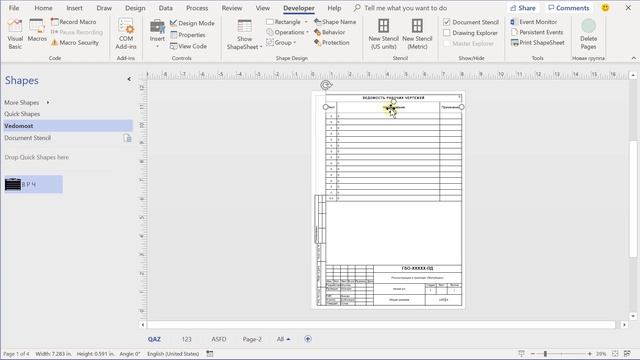The height and width of the screenshot is (360, 640).
Task: Expand the Group dropdown
Action: 294,42
